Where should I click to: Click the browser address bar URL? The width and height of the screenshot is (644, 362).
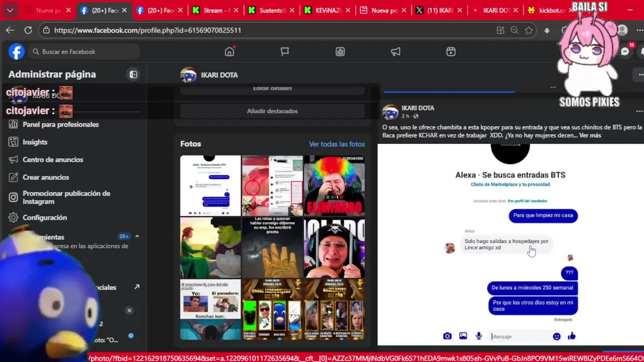(147, 30)
